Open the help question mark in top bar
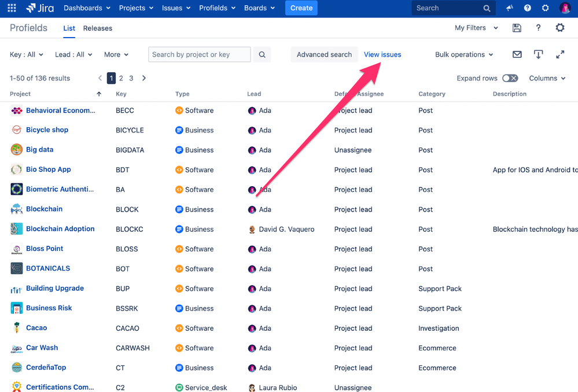This screenshot has width=578, height=392. tap(528, 8)
